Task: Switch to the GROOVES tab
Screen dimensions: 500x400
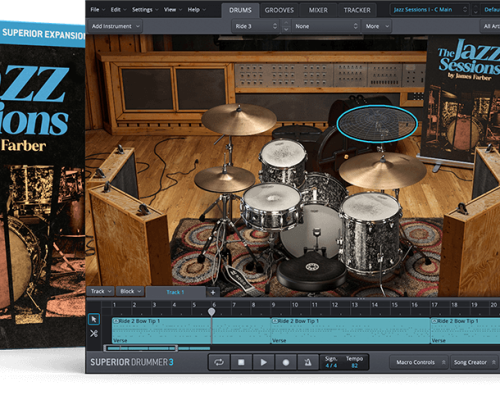Action: [279, 10]
